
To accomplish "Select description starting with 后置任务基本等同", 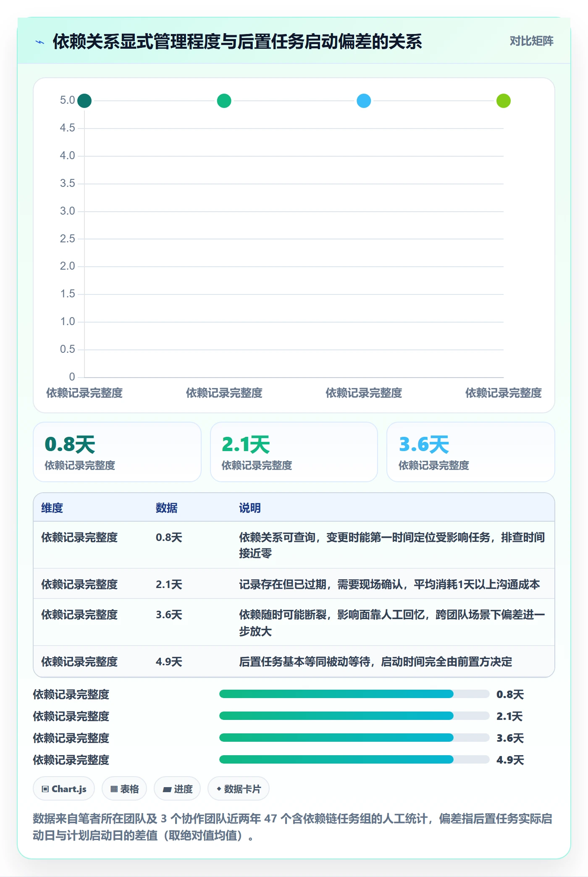I will click(375, 662).
